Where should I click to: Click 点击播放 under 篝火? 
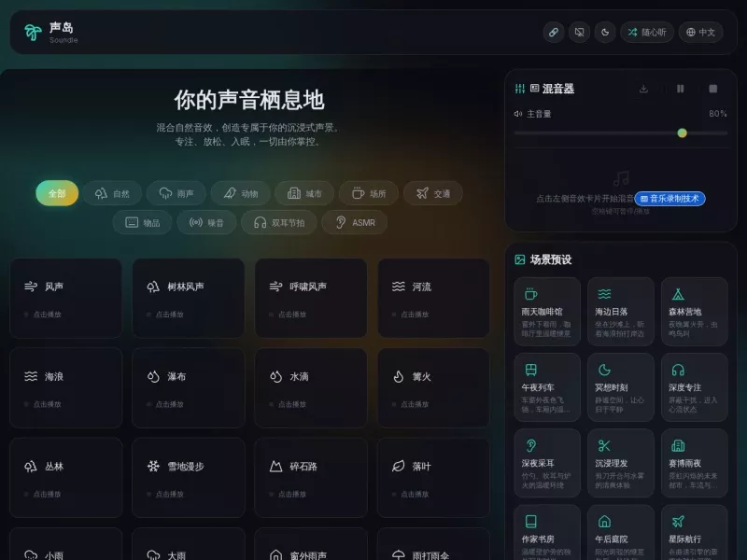point(415,404)
